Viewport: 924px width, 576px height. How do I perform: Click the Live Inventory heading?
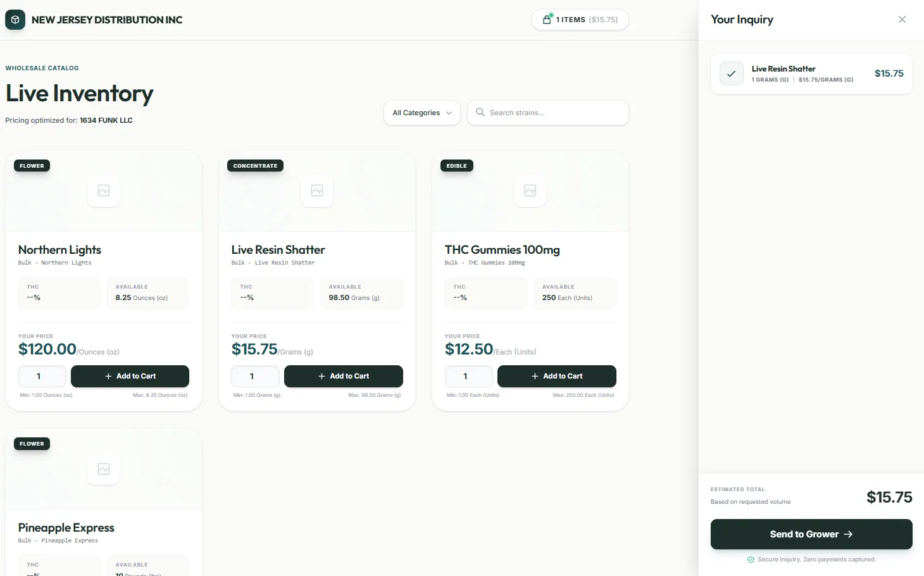tap(79, 94)
